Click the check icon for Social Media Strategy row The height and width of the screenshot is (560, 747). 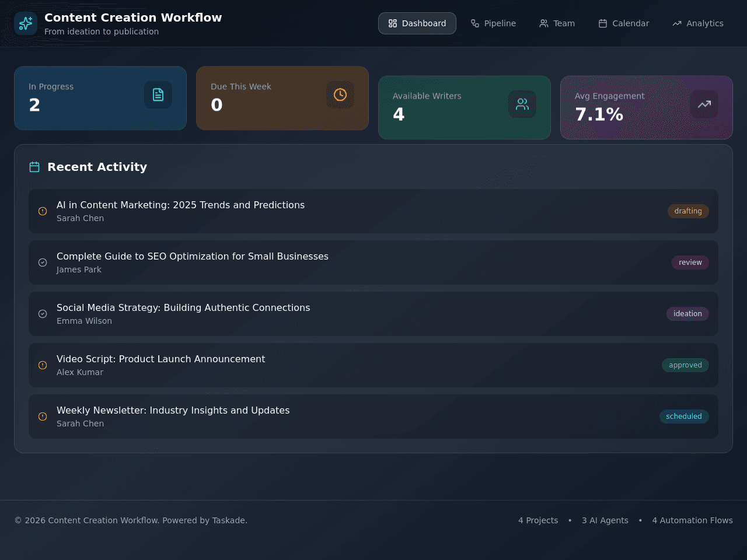[43, 314]
